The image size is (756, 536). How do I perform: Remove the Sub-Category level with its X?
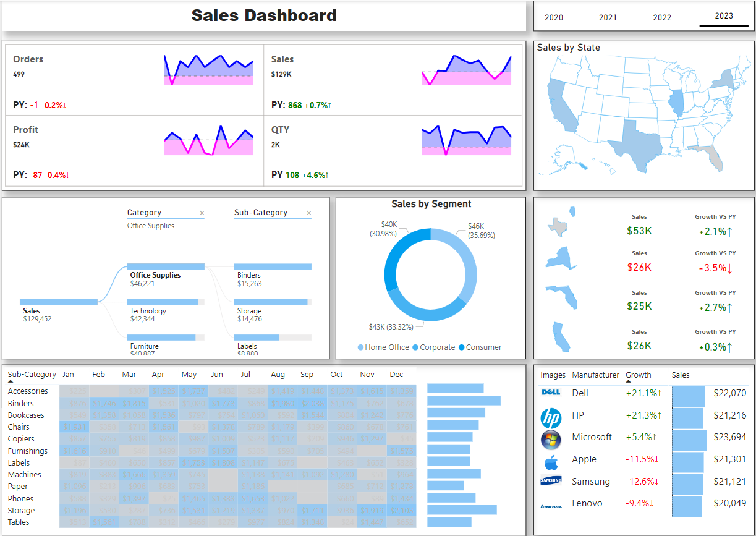pyautogui.click(x=308, y=213)
